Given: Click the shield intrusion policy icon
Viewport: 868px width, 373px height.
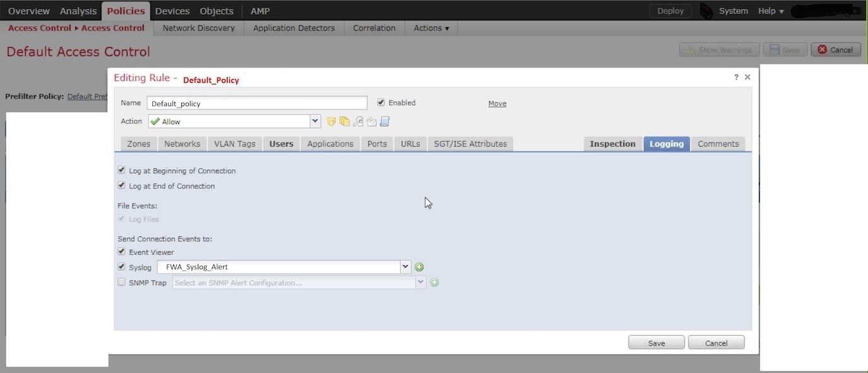Looking at the screenshot, I should (x=331, y=121).
